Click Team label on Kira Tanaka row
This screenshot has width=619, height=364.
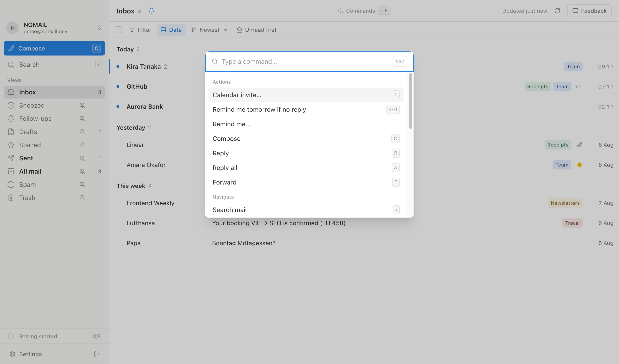[573, 67]
